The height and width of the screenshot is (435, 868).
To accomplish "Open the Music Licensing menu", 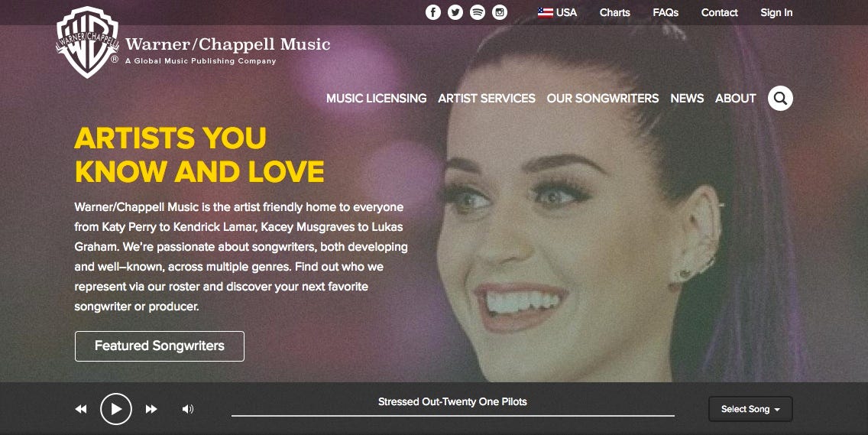I will coord(377,98).
